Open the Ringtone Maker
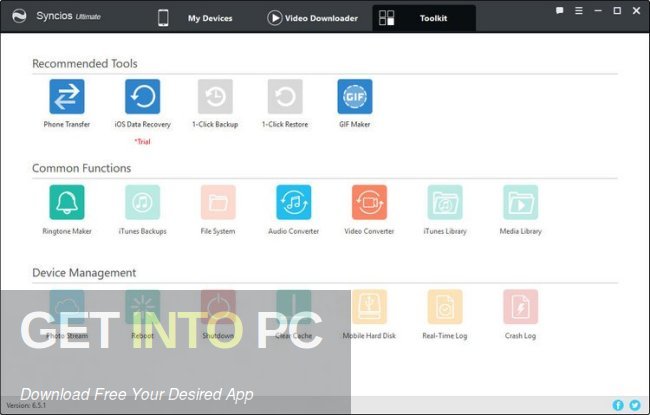This screenshot has width=650, height=415. 67,202
